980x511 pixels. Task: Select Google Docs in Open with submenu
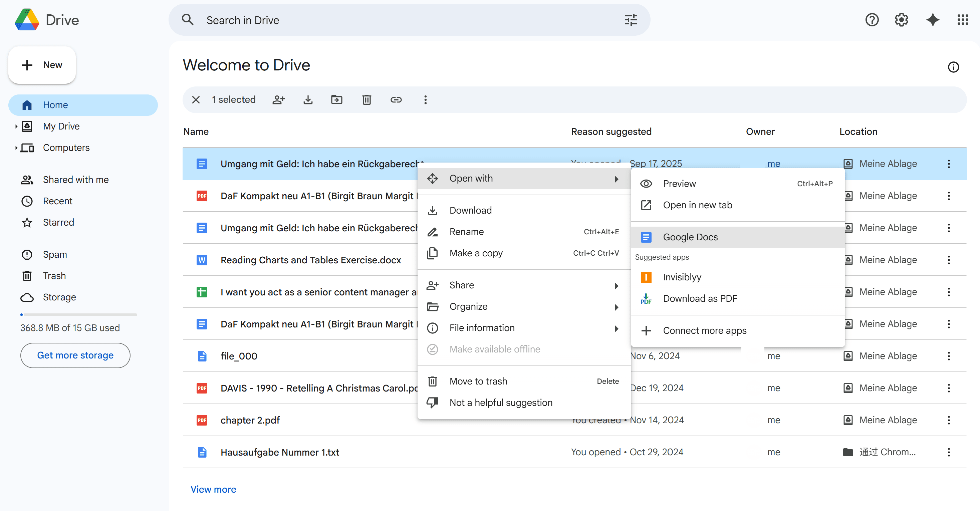click(x=690, y=237)
